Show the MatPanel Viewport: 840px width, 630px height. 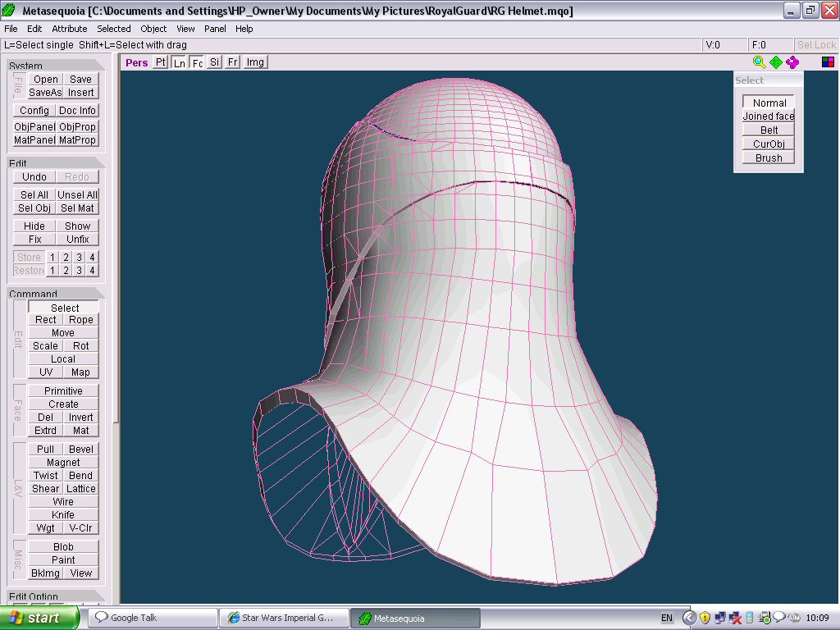(x=34, y=140)
